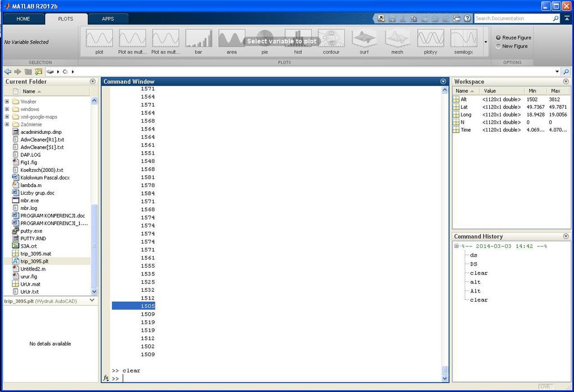
Task: Select the contour plot type
Action: click(x=331, y=42)
